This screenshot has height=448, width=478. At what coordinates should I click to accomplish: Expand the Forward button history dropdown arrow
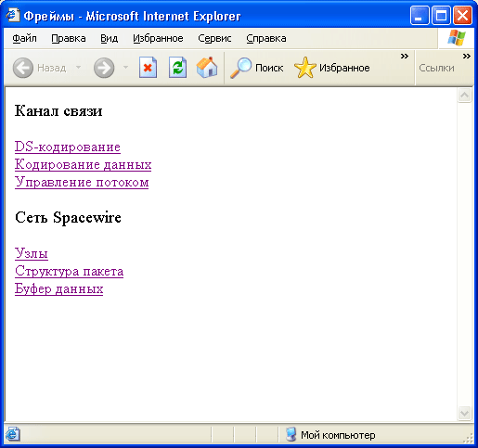(x=125, y=67)
